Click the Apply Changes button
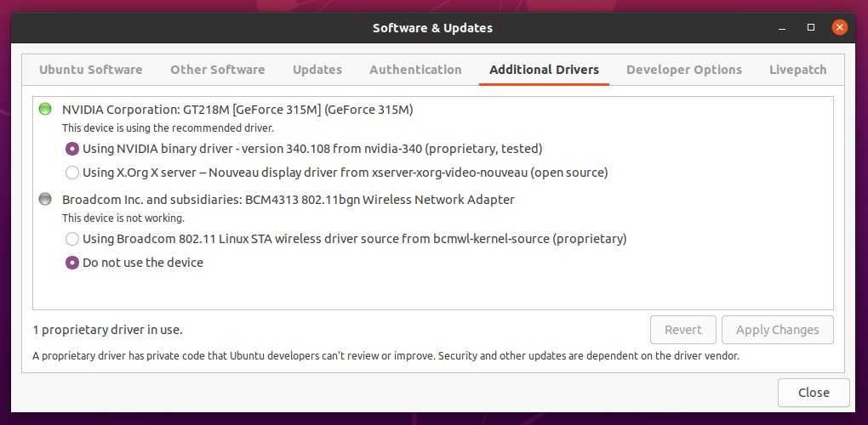868x425 pixels. (x=777, y=330)
